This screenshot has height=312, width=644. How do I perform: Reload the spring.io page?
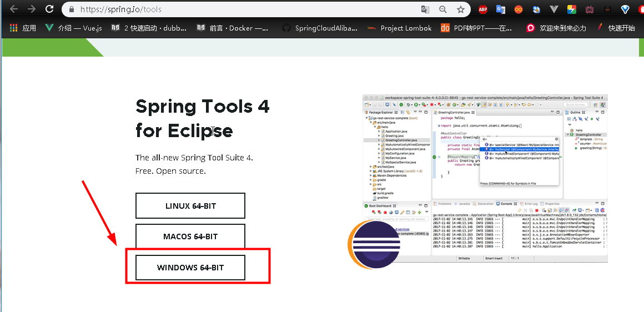tap(49, 9)
